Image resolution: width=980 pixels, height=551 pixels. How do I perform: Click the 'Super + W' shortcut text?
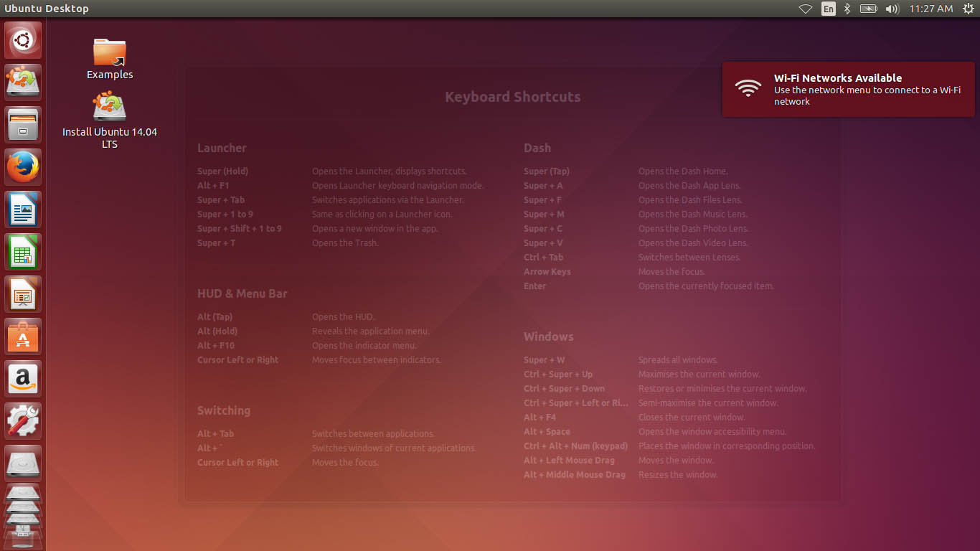pos(545,360)
